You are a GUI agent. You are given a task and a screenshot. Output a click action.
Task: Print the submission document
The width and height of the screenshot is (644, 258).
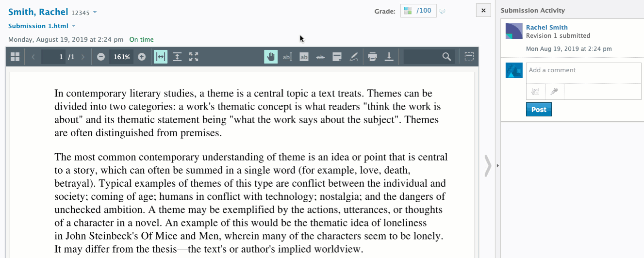373,57
